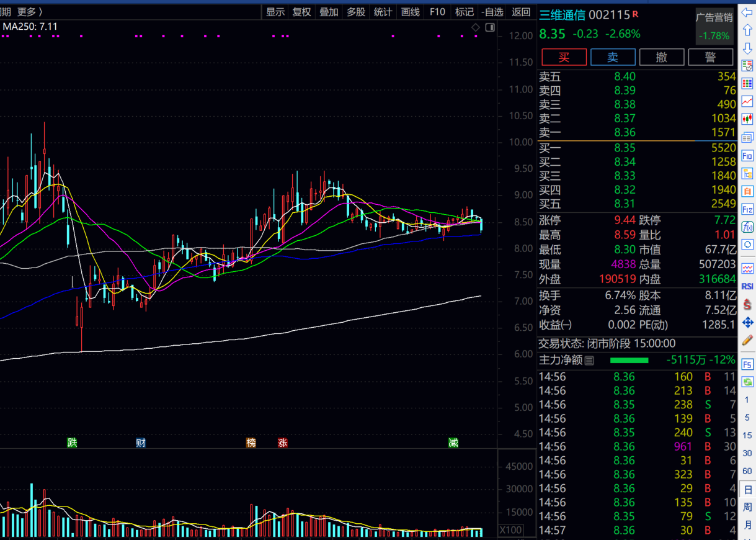Click the 榜 event marker on chart
756x540 pixels.
pos(251,443)
